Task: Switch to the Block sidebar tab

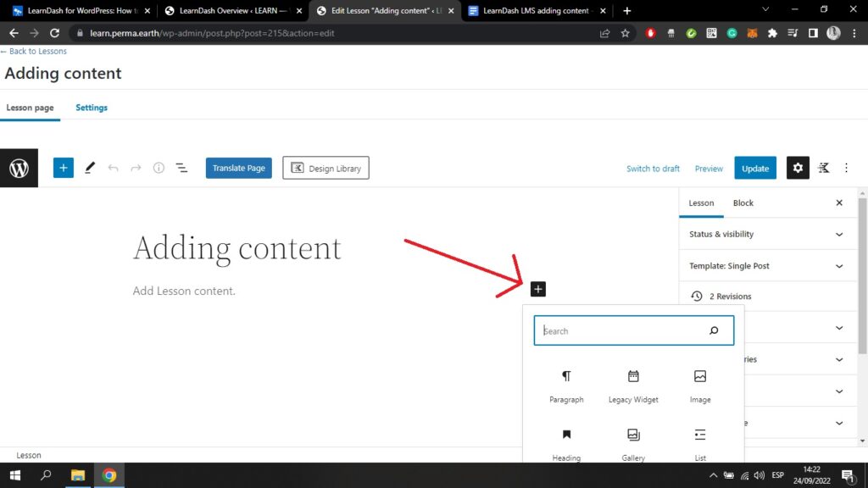Action: point(743,203)
